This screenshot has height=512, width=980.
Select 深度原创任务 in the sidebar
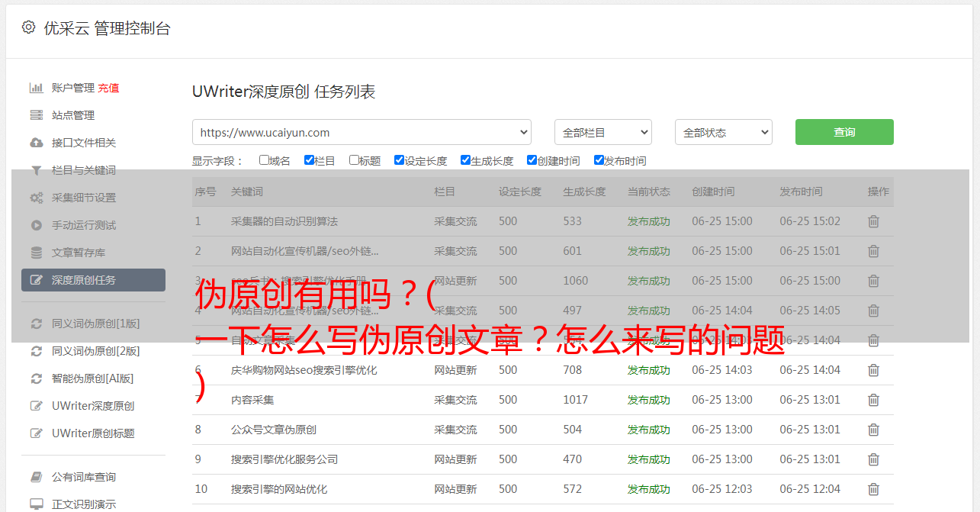click(93, 280)
